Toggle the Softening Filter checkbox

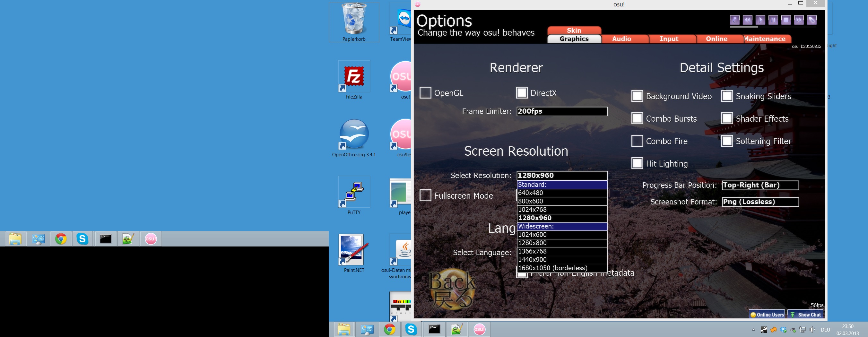tap(727, 141)
